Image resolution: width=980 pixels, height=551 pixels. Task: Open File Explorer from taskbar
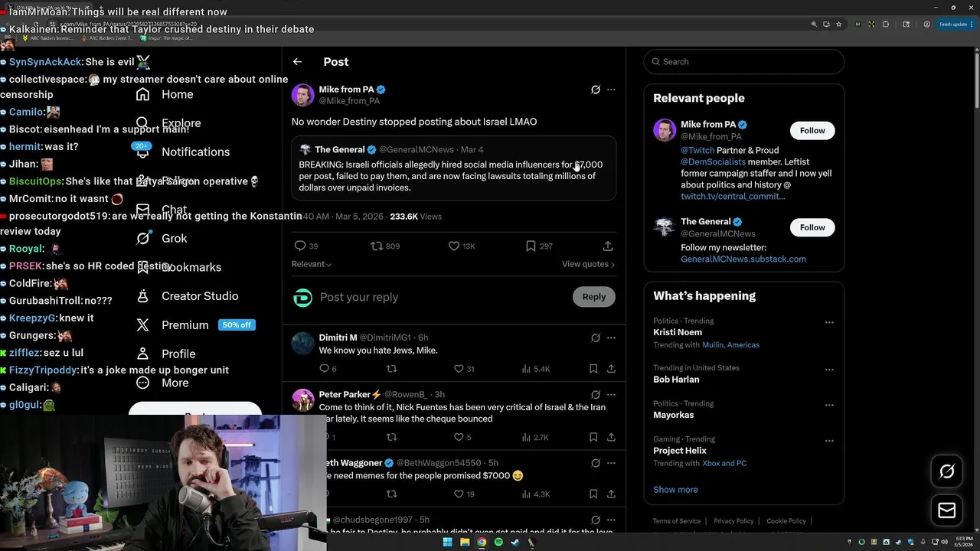[x=464, y=542]
